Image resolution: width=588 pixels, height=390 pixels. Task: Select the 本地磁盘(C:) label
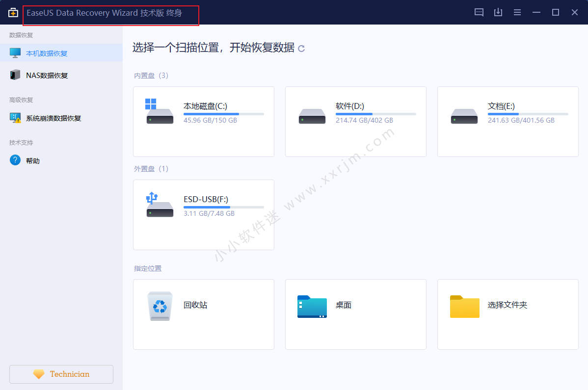(205, 106)
